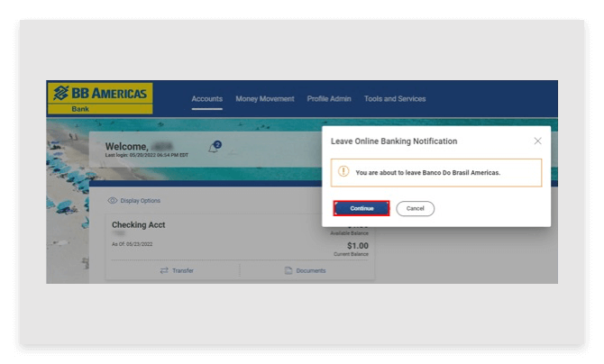Viewport: 604px width, 364px height.
Task: Close the Leave Online Banking dialog
Action: pos(538,141)
